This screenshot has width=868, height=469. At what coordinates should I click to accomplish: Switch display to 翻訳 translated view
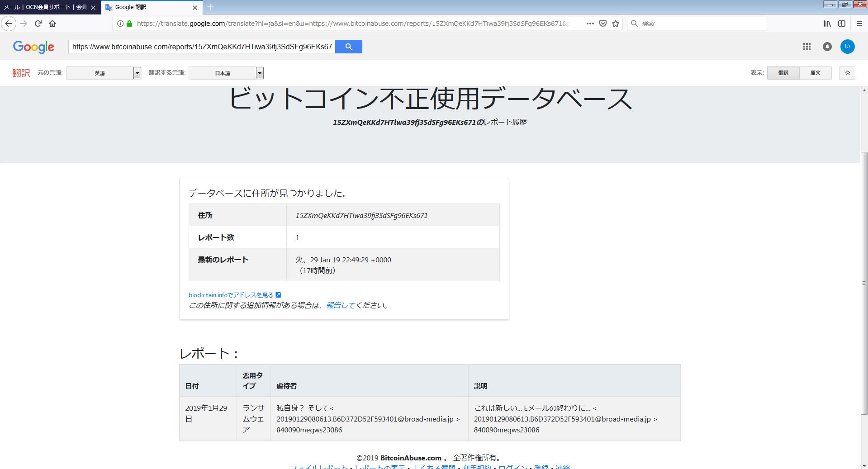pyautogui.click(x=783, y=73)
